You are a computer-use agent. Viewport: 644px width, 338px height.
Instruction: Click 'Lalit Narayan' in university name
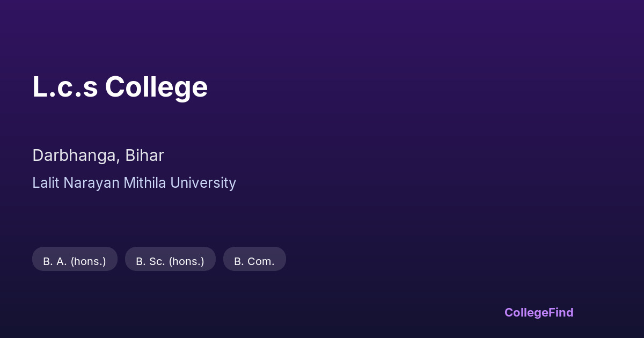[x=76, y=183]
